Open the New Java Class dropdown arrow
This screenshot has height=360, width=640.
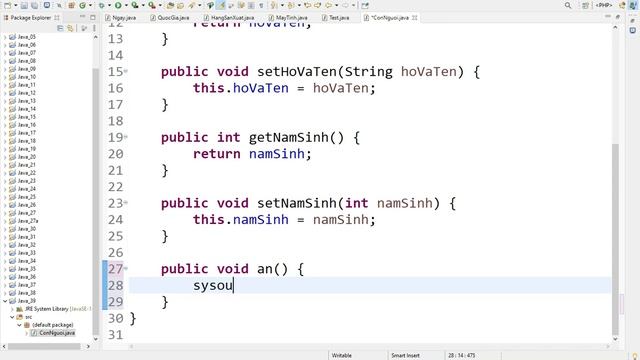(90, 5)
